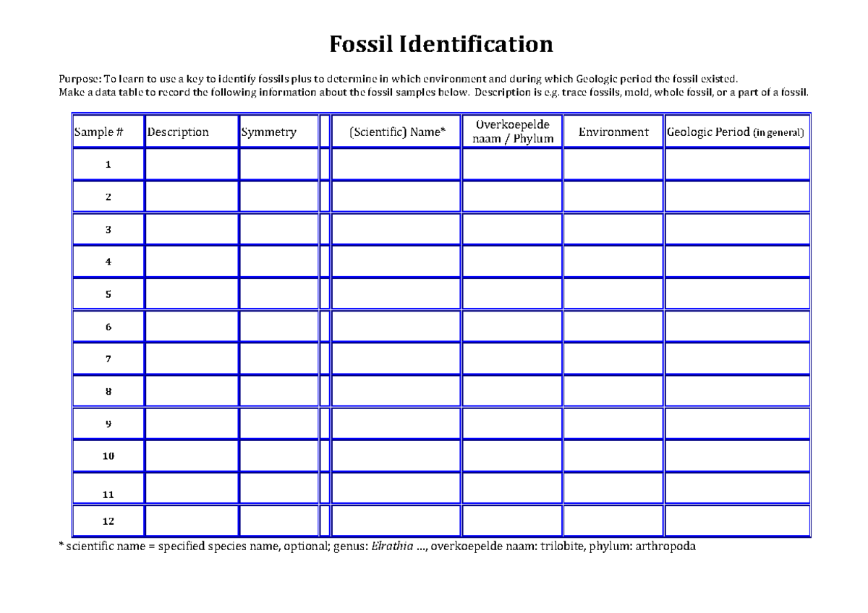Click the Environment column header
868x613 pixels.
tap(613, 132)
